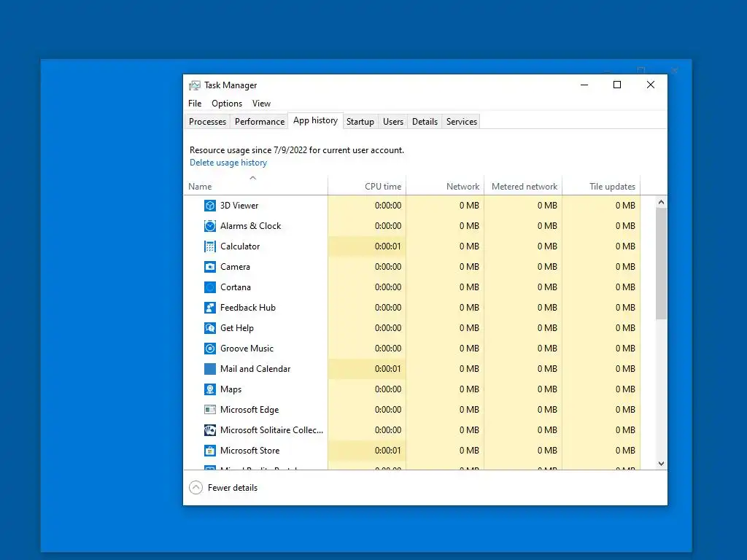Minimize the Task Manager window
The image size is (747, 560).
point(584,85)
